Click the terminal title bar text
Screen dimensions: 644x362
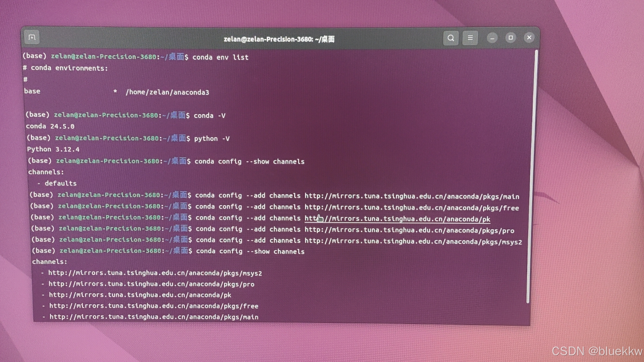pos(279,39)
